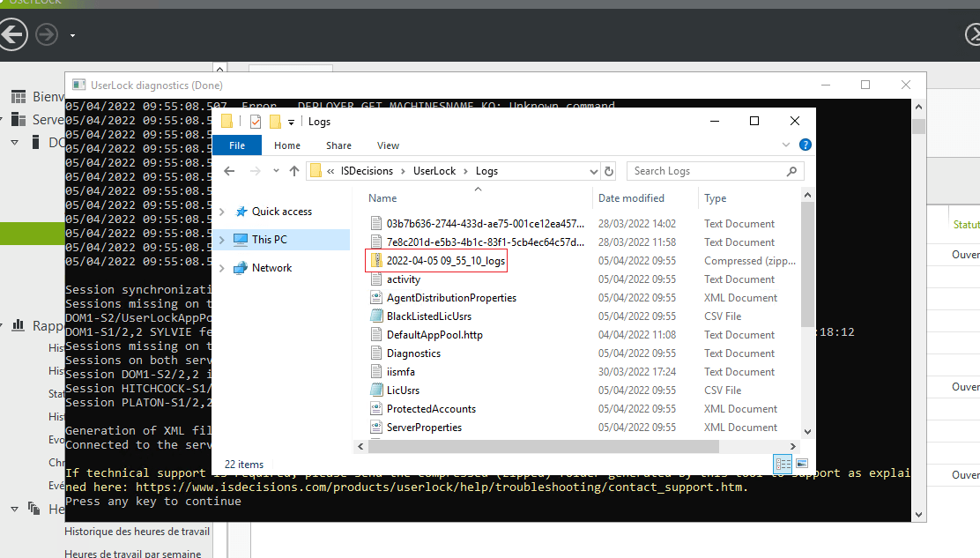Screen dimensions: 980x558
Task: Switch Explorer to large icons view
Action: click(x=802, y=464)
